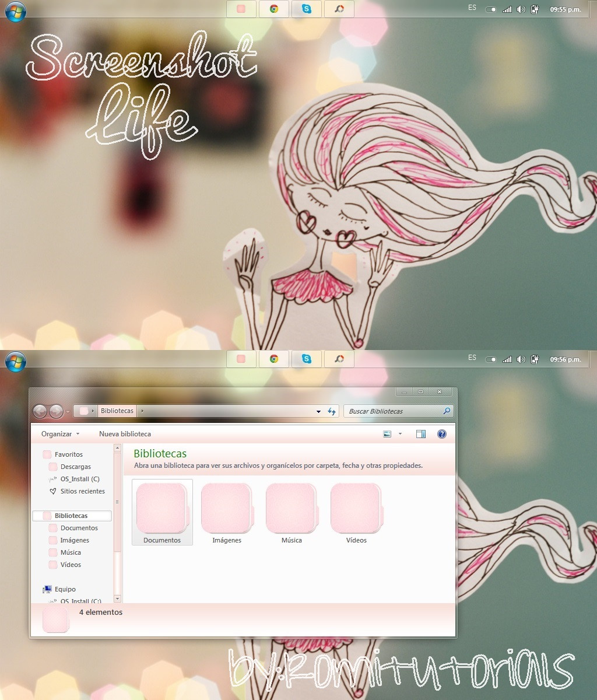
Task: Open the volume icon beside 09:56 p.m. clock
Action: [521, 359]
